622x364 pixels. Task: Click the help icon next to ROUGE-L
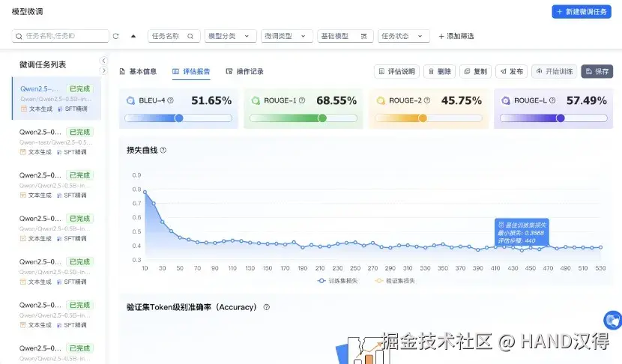point(552,100)
